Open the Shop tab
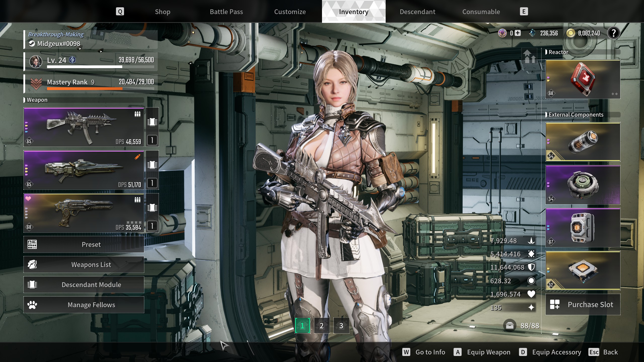 click(163, 12)
